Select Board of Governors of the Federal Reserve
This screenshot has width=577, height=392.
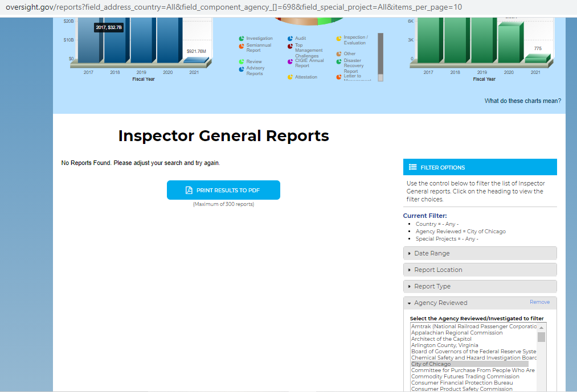click(x=473, y=352)
